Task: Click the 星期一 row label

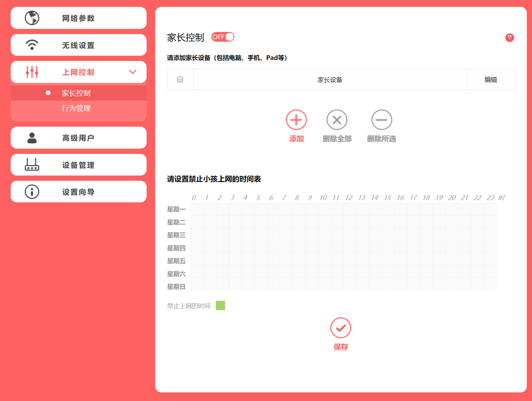Action: click(176, 209)
